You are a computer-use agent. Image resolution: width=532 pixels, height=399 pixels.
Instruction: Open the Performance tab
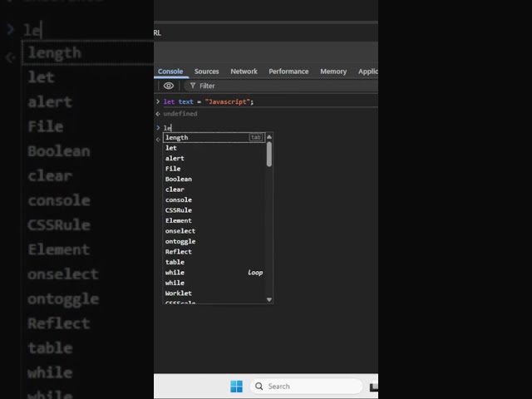[x=288, y=71]
